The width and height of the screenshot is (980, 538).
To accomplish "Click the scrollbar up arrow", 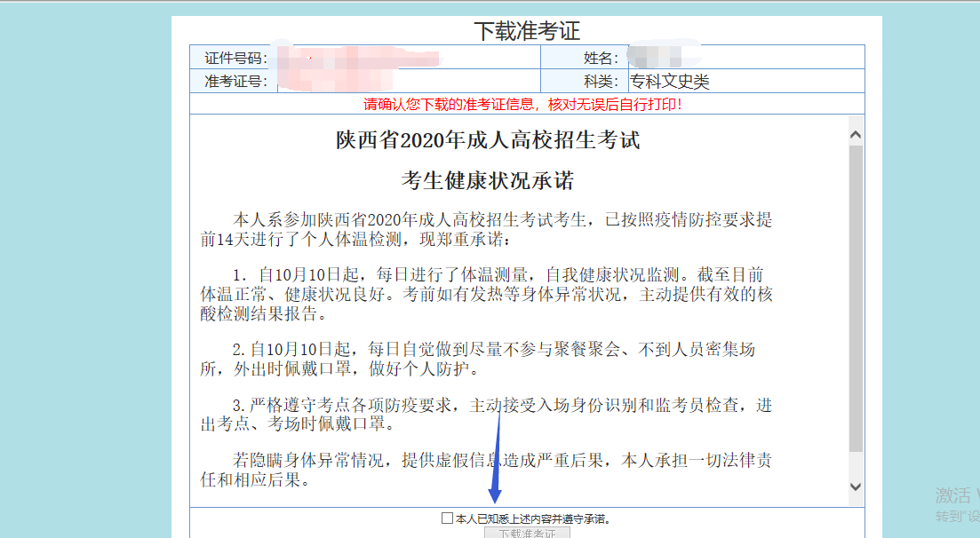I will [856, 135].
